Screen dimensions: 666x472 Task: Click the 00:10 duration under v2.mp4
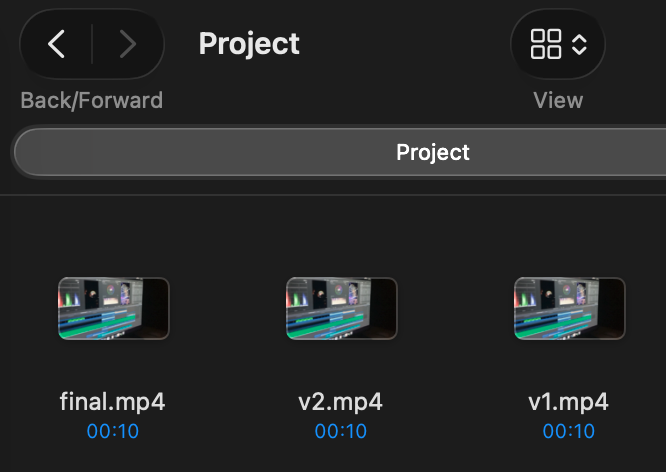coord(341,432)
